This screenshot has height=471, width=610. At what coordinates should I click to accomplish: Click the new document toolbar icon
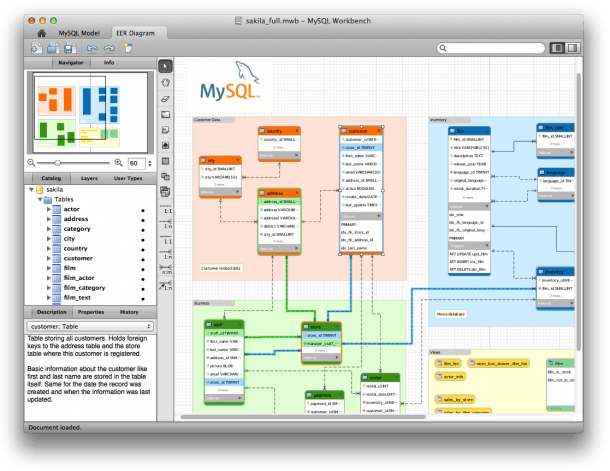coord(37,48)
